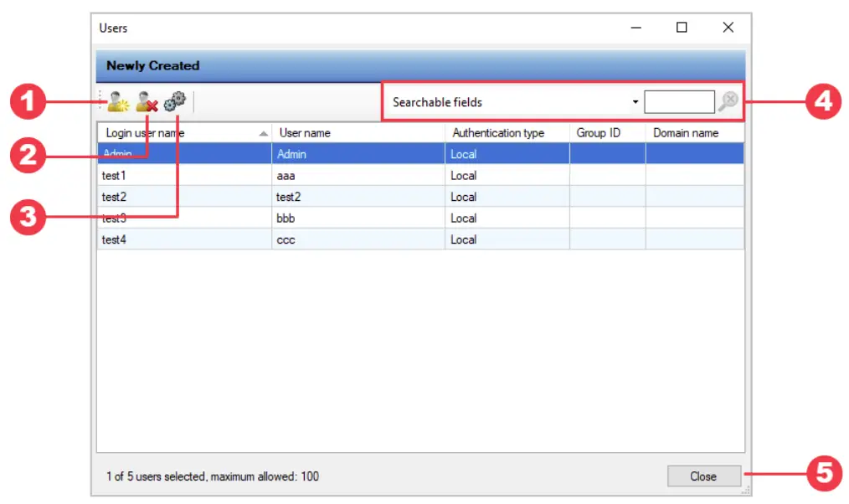Click user name cell 'ccc'
Image resolution: width=849 pixels, height=504 pixels.
(x=358, y=239)
